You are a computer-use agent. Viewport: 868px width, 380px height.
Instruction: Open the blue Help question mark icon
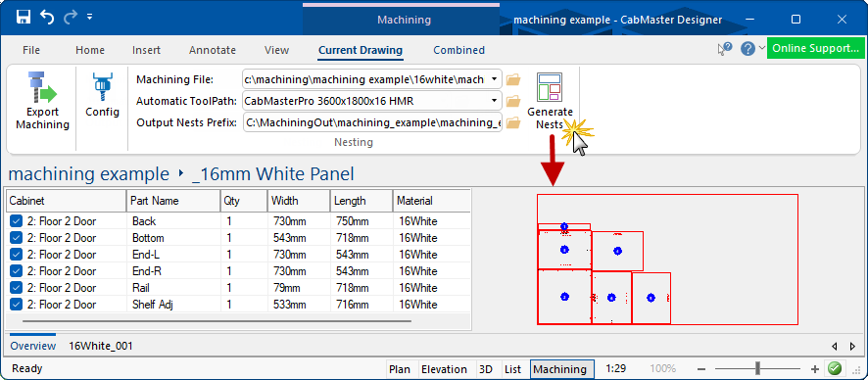coord(747,49)
